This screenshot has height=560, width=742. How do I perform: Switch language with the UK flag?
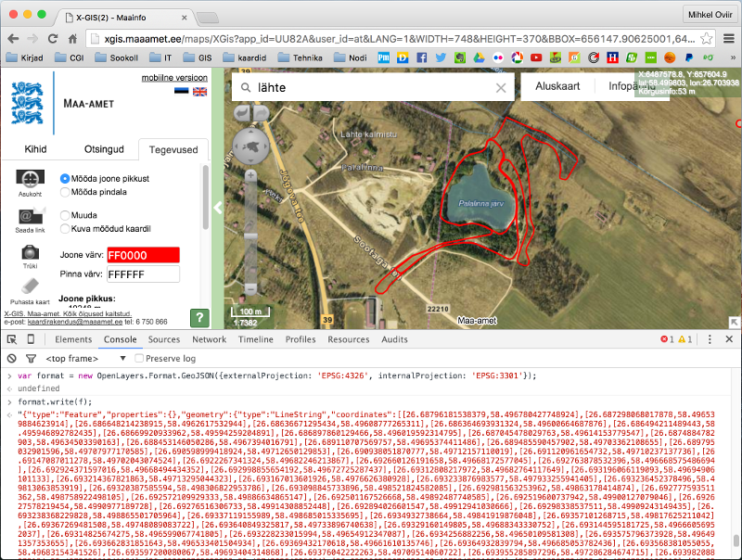click(199, 92)
